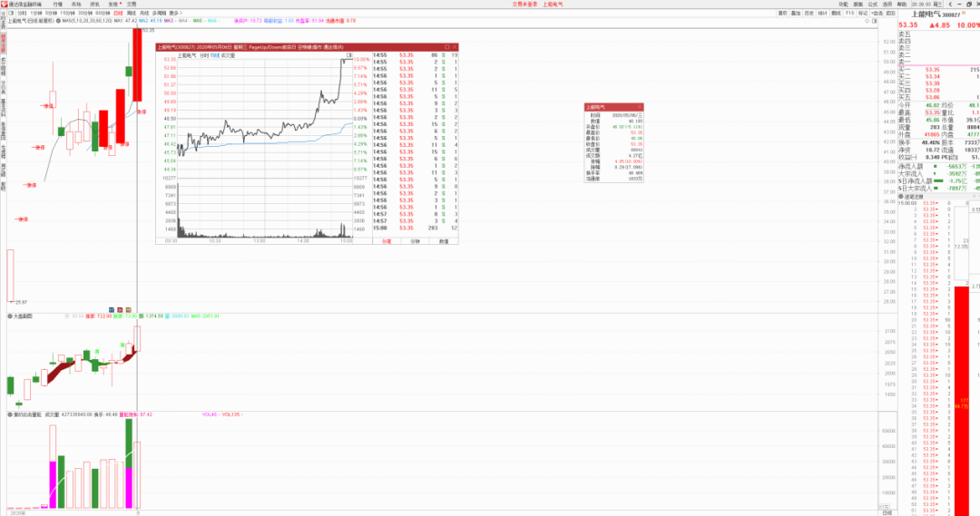Click the 日线 label at bottom right corner

click(x=887, y=513)
